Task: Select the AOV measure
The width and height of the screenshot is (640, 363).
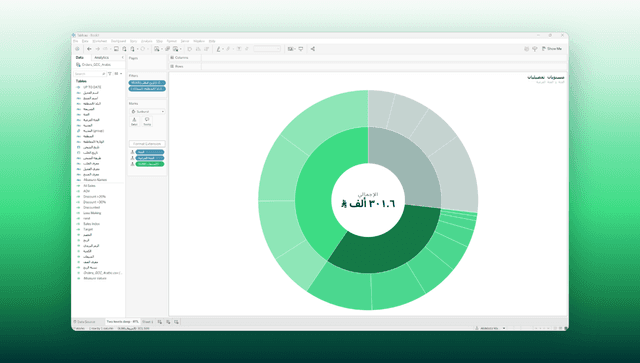Action: 87,191
